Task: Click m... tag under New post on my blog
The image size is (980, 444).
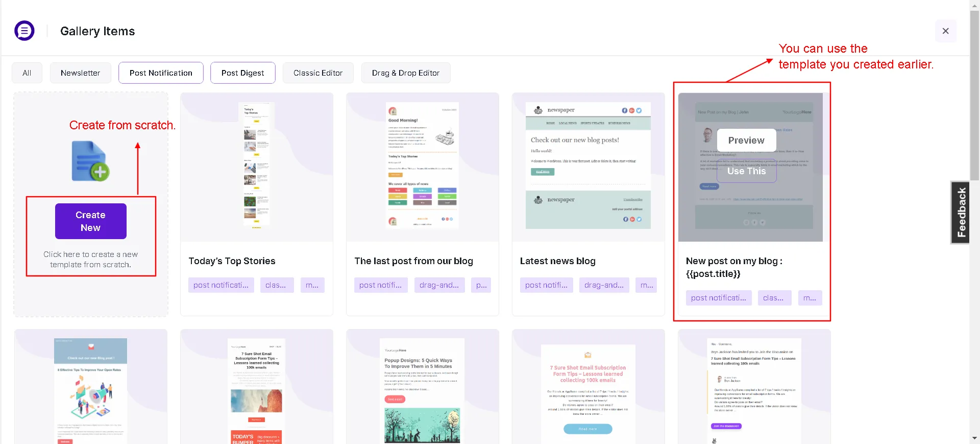Action: pyautogui.click(x=810, y=298)
